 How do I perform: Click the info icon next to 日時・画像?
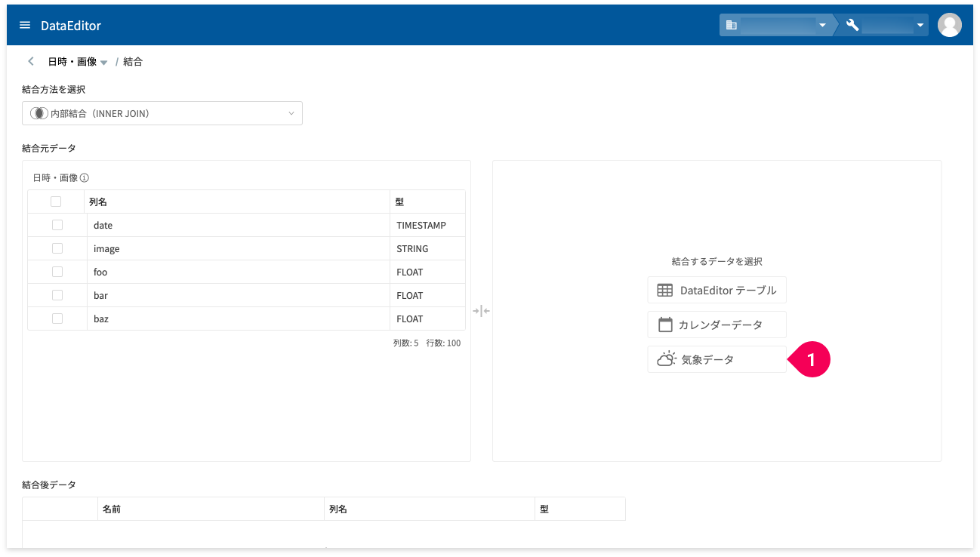85,178
